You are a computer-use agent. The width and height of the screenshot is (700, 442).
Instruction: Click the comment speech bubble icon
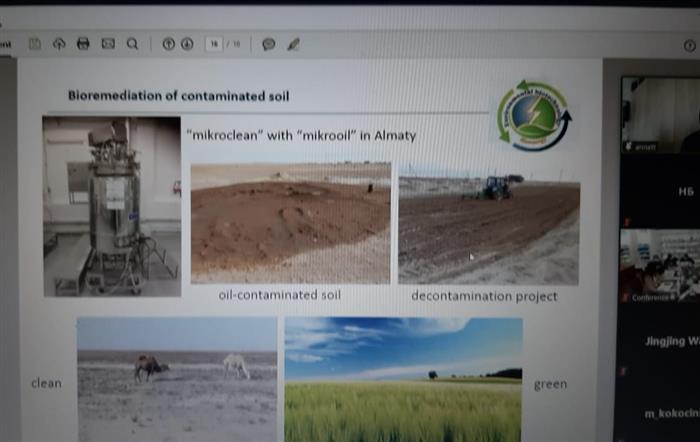[268, 44]
